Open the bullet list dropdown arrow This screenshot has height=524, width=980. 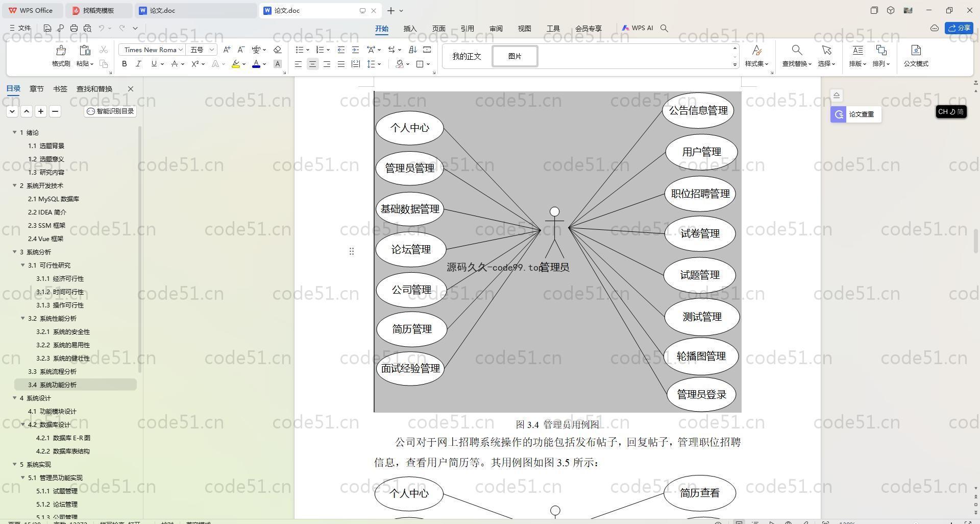click(x=308, y=50)
